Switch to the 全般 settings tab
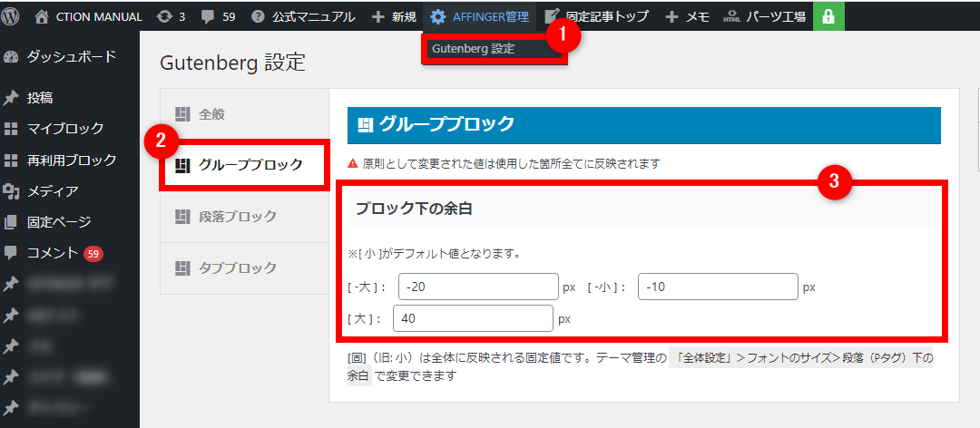This screenshot has width=980, height=428. tap(244, 114)
